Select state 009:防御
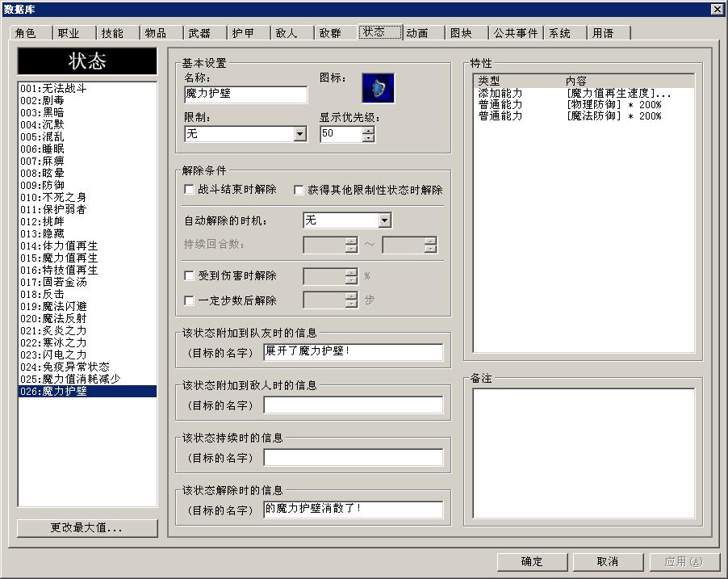Screen dimensions: 728x579 pos(87,185)
